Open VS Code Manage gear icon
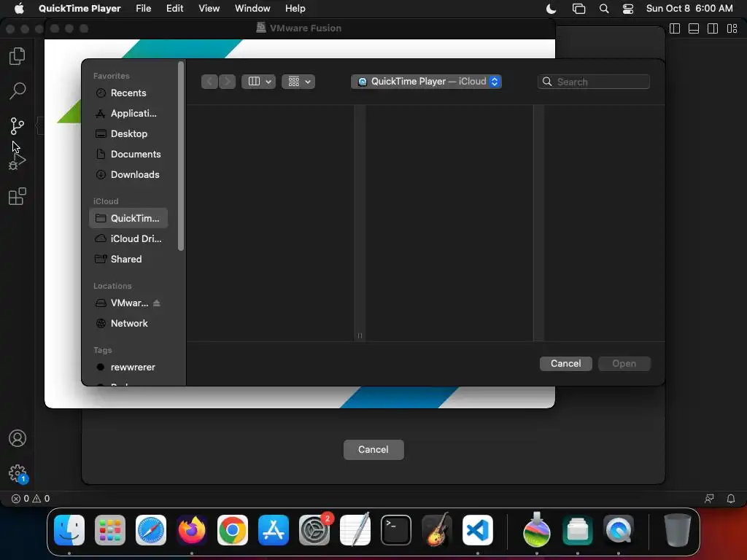 click(18, 473)
